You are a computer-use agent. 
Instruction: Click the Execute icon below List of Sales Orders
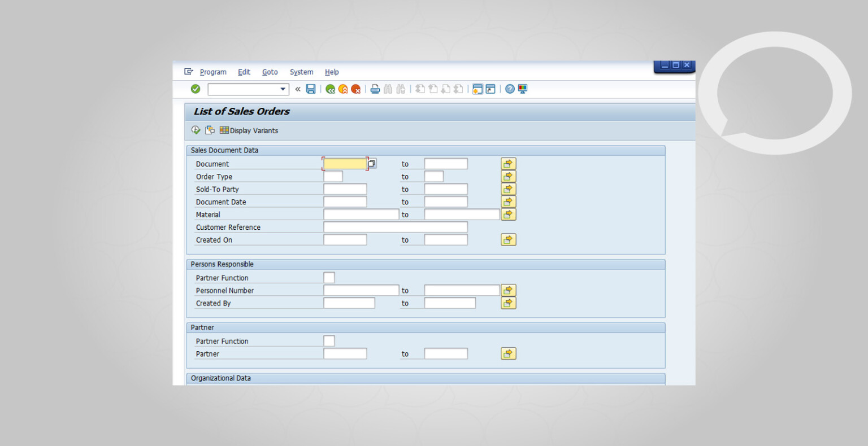(x=196, y=130)
